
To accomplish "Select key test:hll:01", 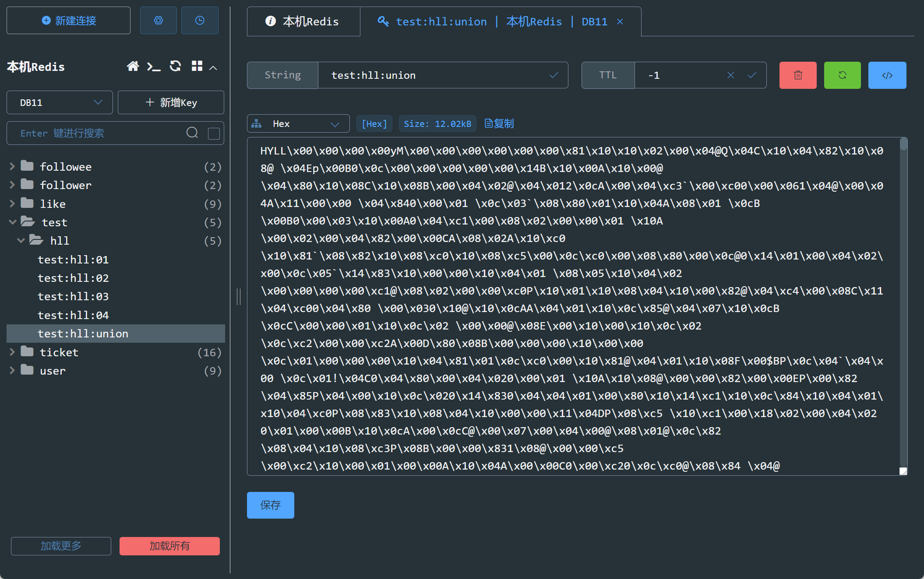I will (x=73, y=260).
